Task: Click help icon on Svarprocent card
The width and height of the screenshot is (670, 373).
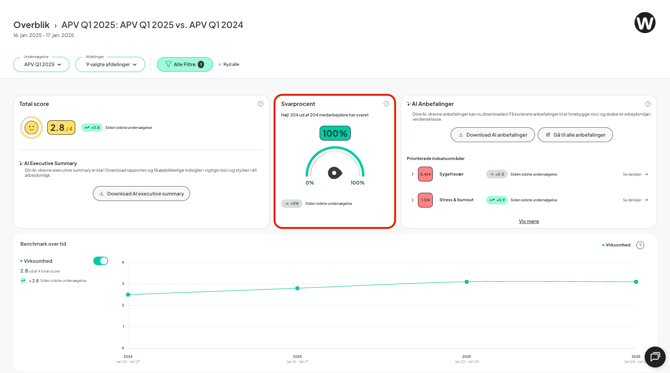Action: click(x=386, y=104)
